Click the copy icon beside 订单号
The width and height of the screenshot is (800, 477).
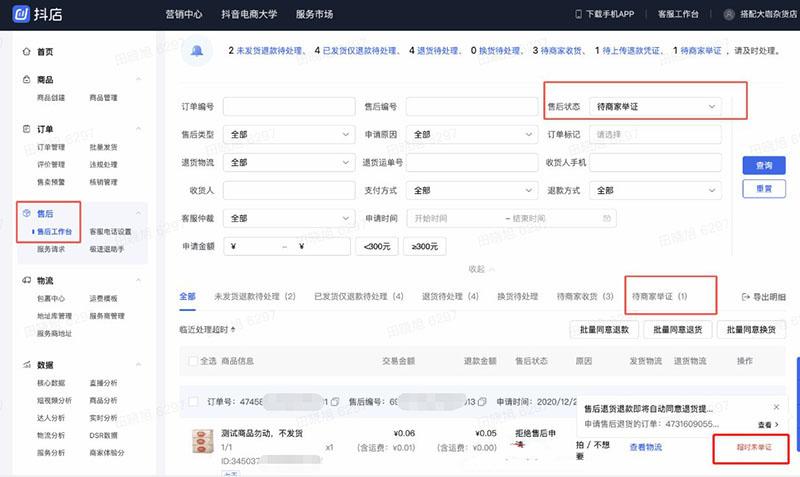click(335, 402)
